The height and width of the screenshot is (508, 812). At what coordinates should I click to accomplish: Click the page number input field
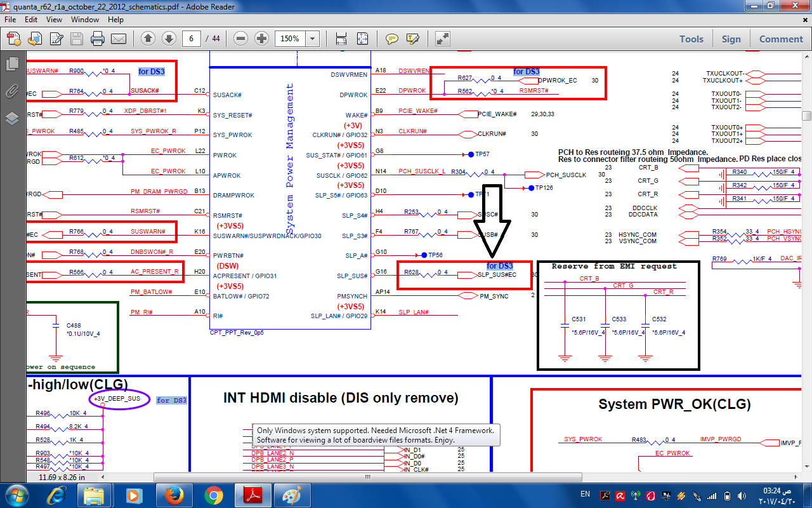192,39
